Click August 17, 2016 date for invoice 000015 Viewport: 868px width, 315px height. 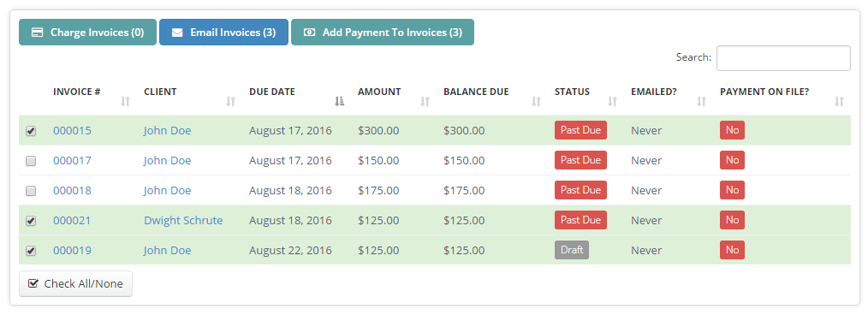(291, 131)
